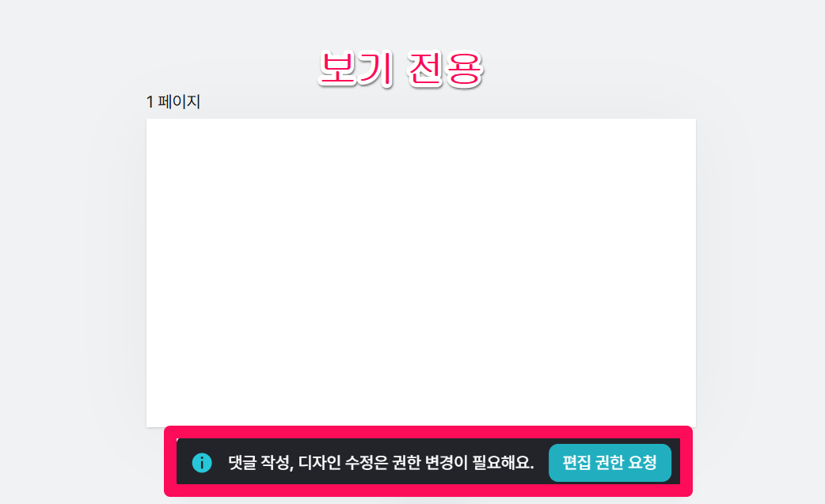The height and width of the screenshot is (504, 825).
Task: Click the gray workspace right of the canvas
Action: (760, 273)
